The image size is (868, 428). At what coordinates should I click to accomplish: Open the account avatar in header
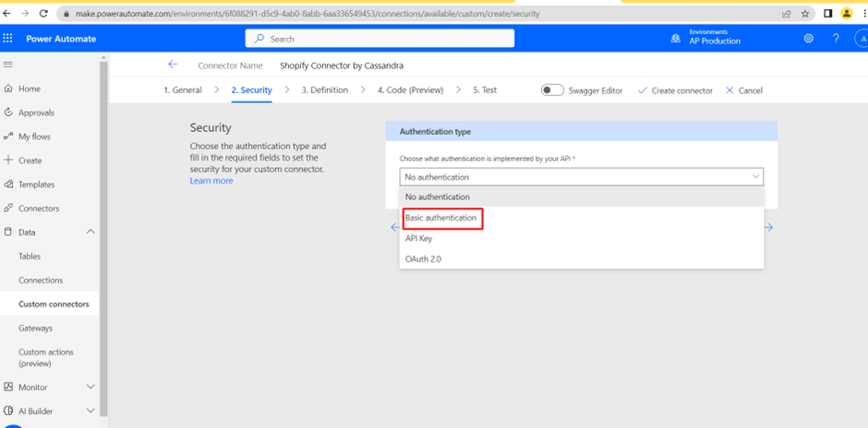tap(862, 38)
